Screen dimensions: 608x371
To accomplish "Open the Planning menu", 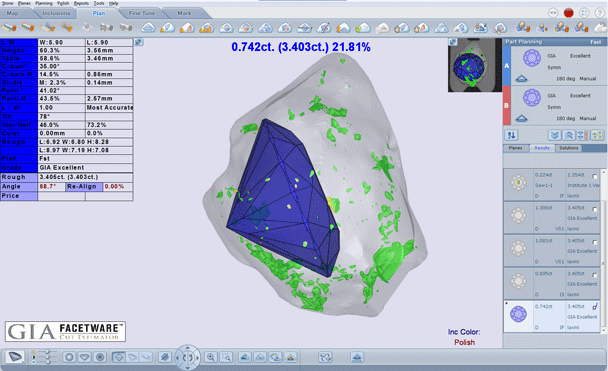I will tap(44, 3).
